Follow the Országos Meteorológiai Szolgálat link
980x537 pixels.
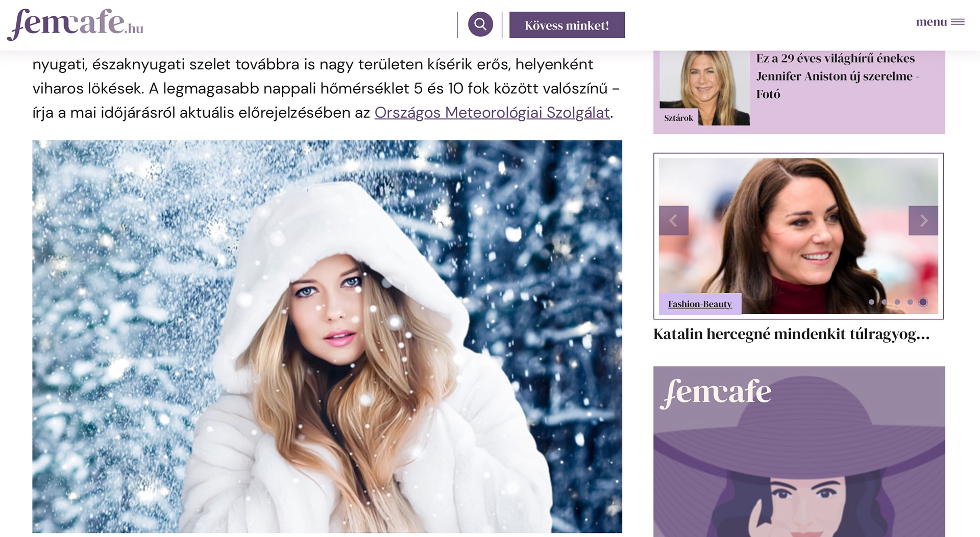coord(492,112)
